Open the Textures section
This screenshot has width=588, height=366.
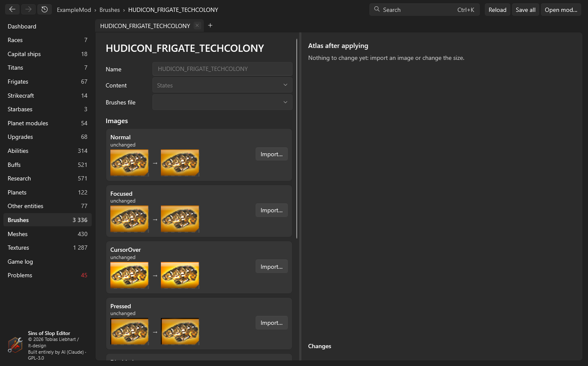[x=48, y=248]
